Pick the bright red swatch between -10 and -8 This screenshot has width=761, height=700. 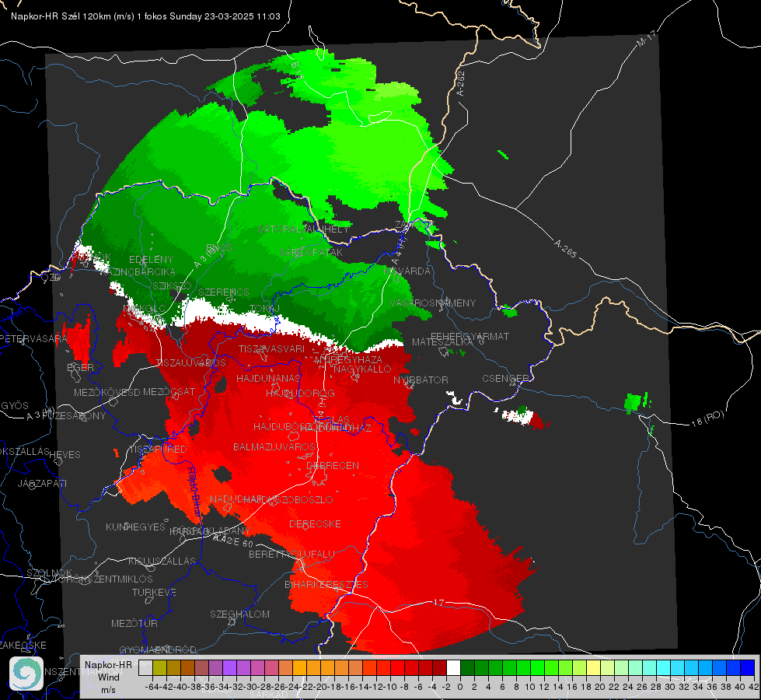coord(397,667)
